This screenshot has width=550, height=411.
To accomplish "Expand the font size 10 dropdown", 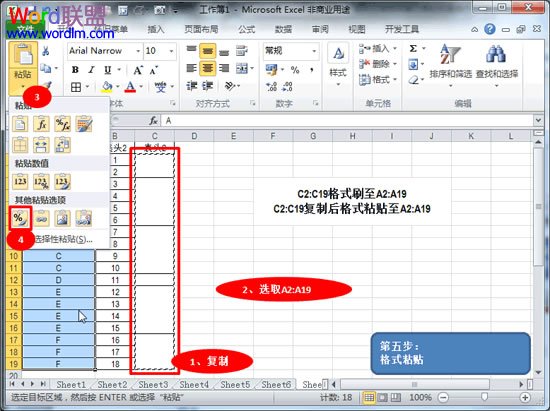I will pos(172,51).
